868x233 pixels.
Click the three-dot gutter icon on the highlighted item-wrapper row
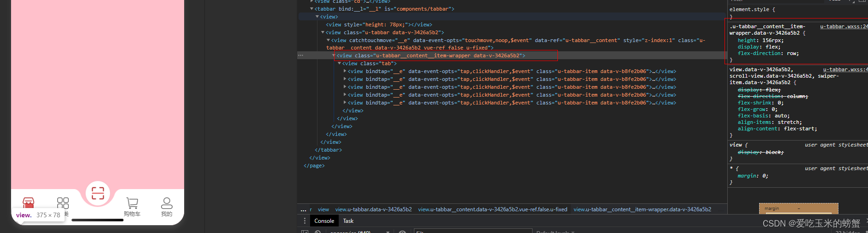coord(301,55)
